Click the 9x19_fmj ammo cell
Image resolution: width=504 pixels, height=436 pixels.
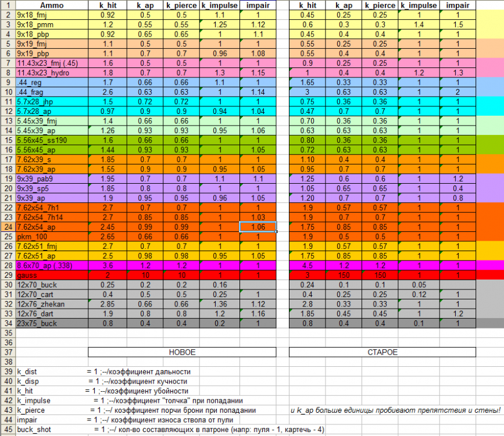(52, 44)
